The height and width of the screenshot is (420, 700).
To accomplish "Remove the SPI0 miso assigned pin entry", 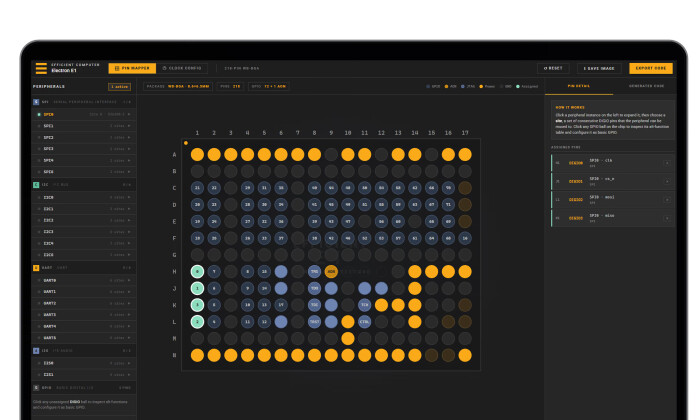I will pyautogui.click(x=667, y=218).
